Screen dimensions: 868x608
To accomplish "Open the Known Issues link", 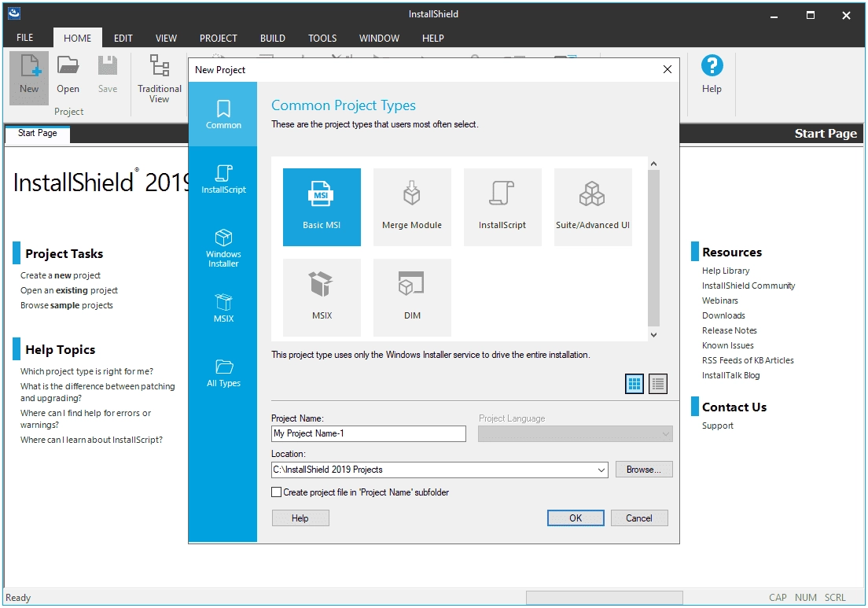I will [x=728, y=345].
